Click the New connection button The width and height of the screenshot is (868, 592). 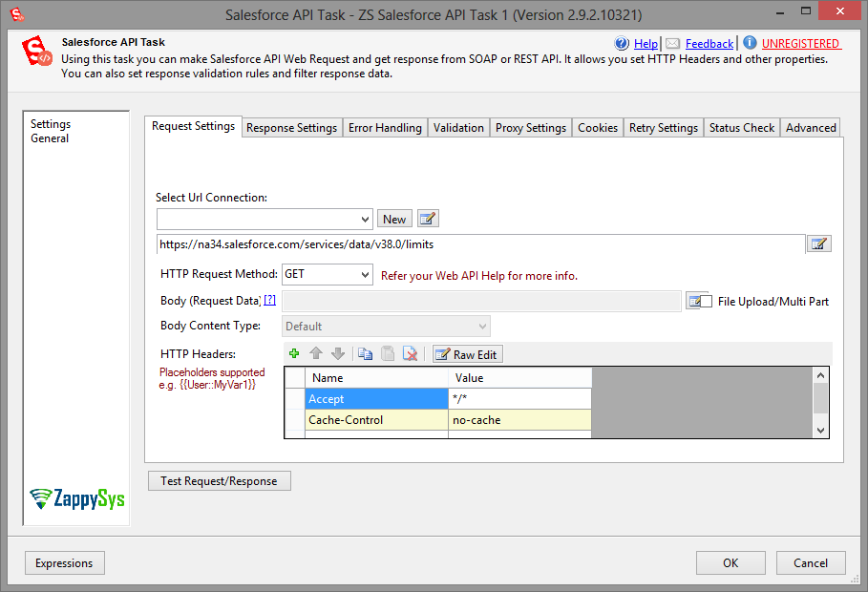pos(394,219)
